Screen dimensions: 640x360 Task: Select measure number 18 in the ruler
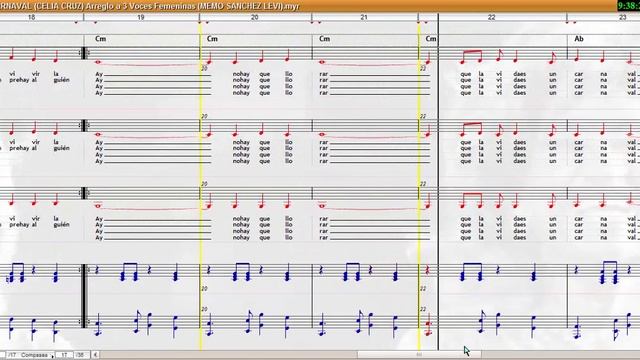(x=31, y=18)
